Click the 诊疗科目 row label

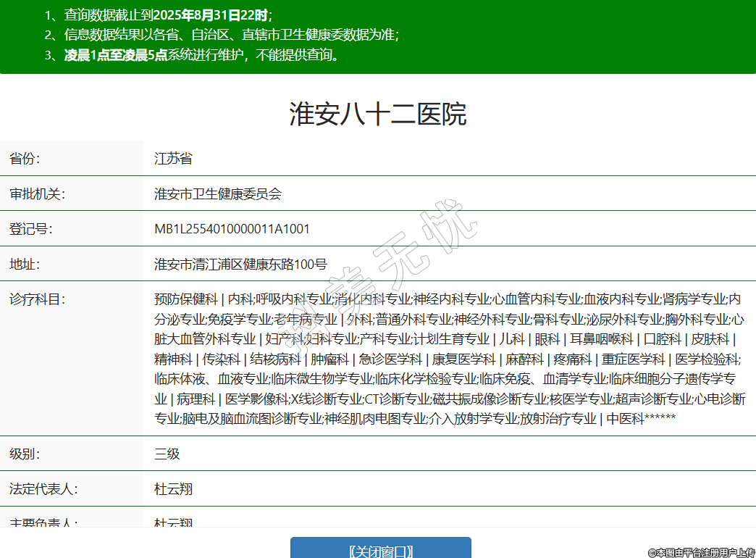(x=38, y=299)
